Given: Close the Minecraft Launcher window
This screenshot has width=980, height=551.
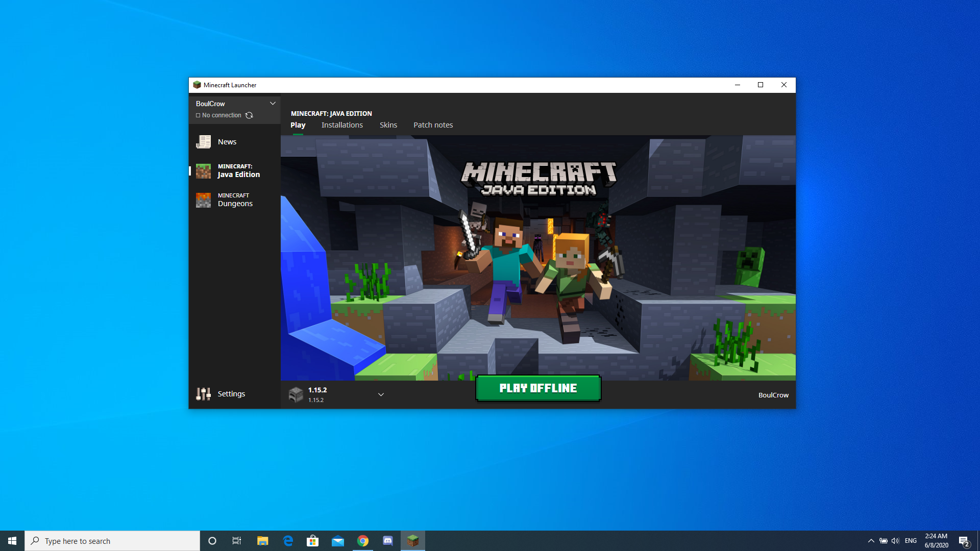Looking at the screenshot, I should [784, 85].
